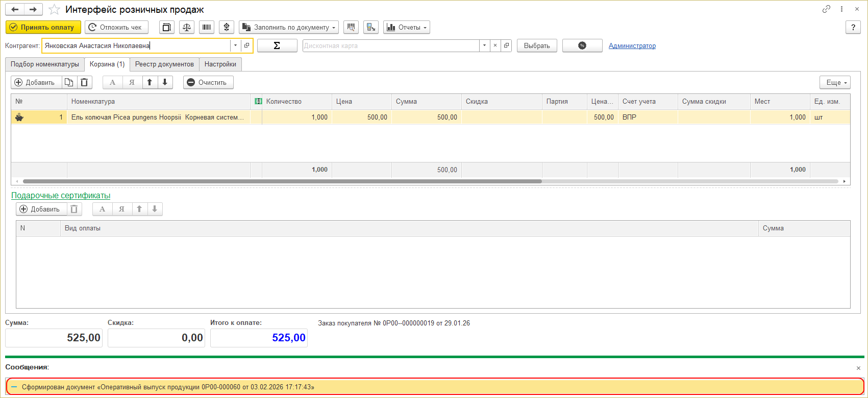Click the cart table horizontal scrollbar
This screenshot has height=398, width=868.
pos(282,181)
